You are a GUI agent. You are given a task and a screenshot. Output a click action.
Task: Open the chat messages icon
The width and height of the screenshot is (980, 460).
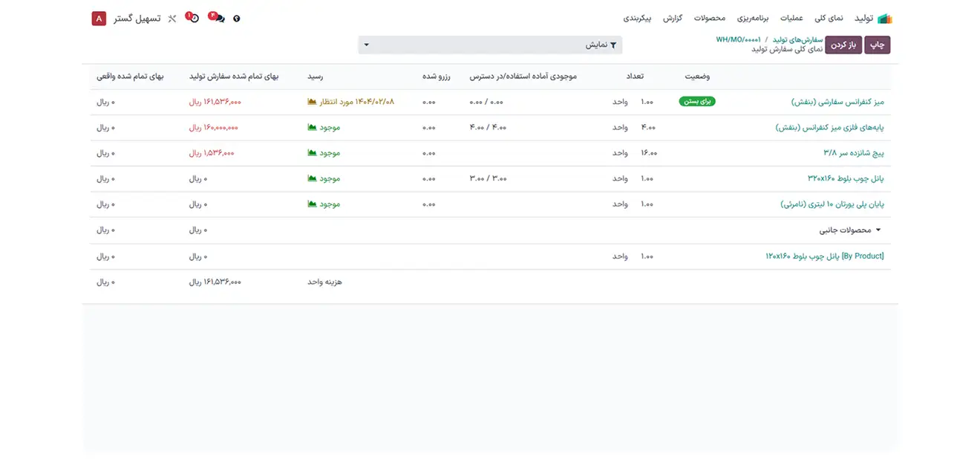(x=217, y=19)
